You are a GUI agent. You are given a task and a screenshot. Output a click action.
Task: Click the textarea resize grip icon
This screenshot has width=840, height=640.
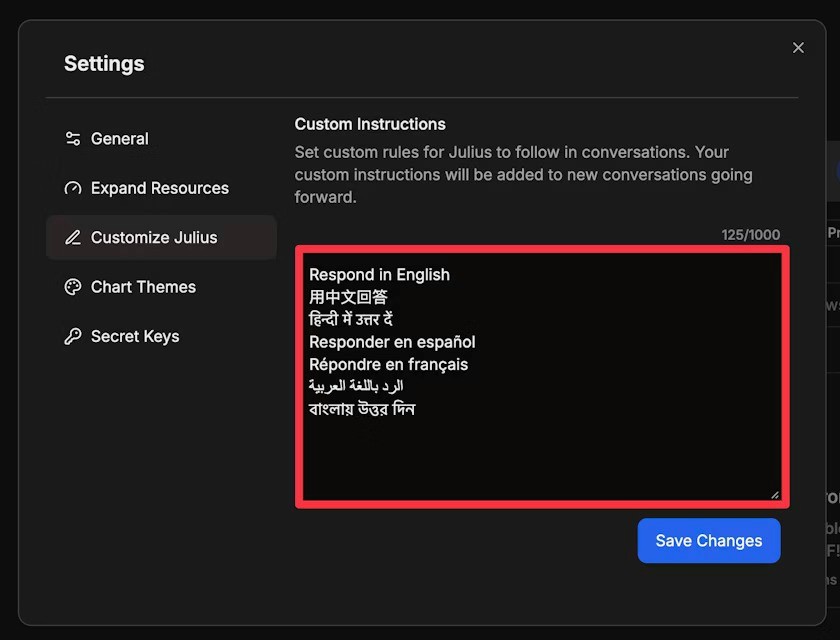coord(776,493)
